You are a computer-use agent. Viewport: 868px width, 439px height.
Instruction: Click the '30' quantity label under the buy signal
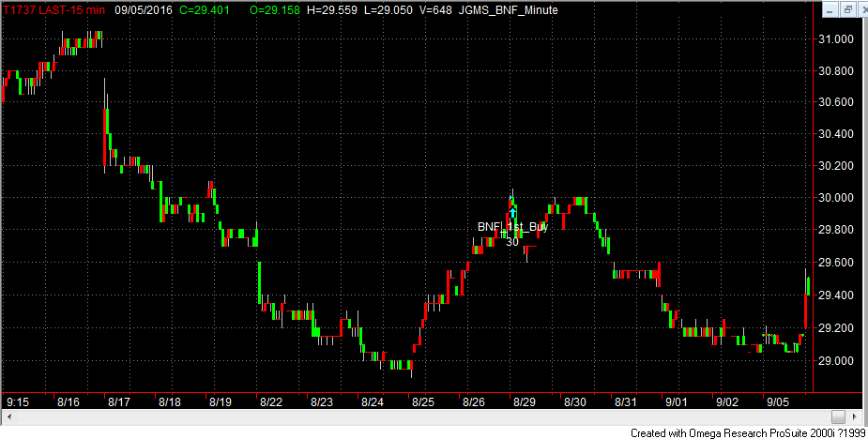point(512,242)
